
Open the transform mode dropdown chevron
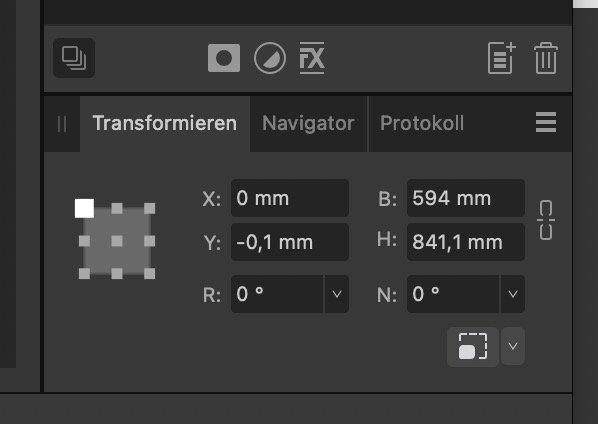pos(513,346)
